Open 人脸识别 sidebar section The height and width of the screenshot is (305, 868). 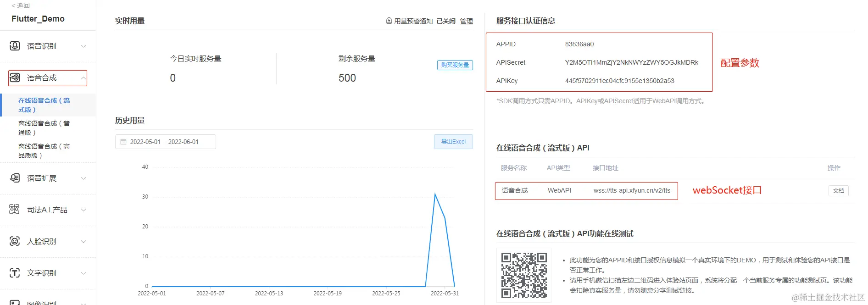click(48, 242)
